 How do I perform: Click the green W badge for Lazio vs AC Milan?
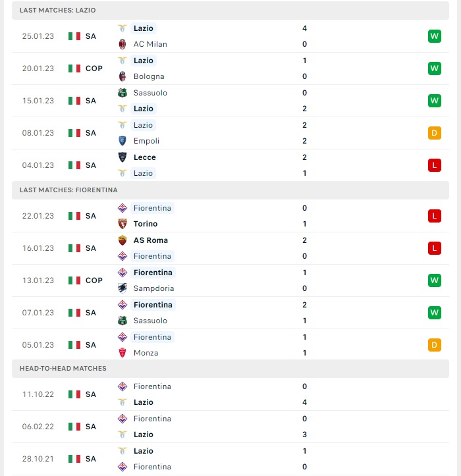[434, 36]
